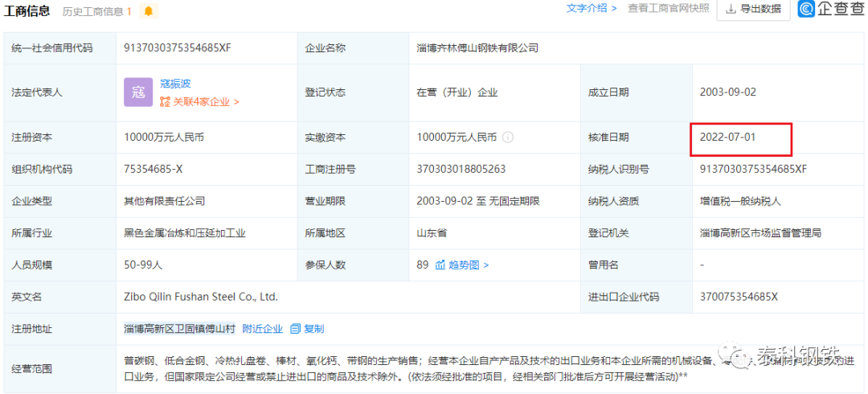Click business registration number 370303018805263

[x=461, y=170]
